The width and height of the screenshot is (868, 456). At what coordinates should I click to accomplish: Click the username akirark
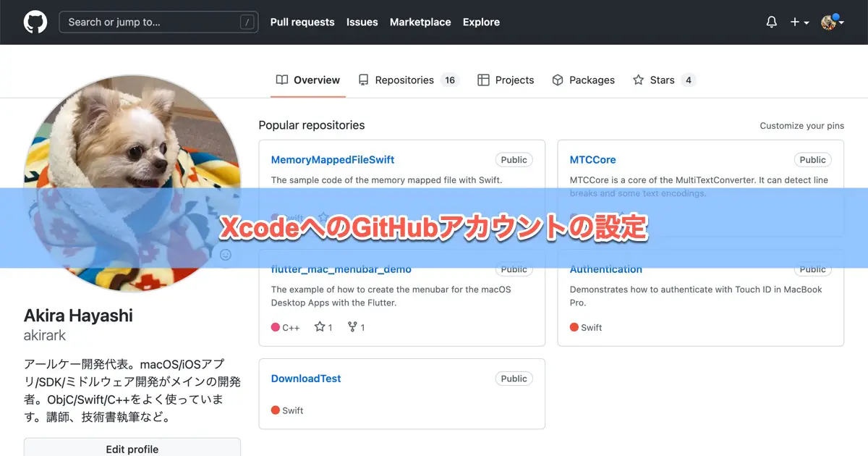(45, 336)
